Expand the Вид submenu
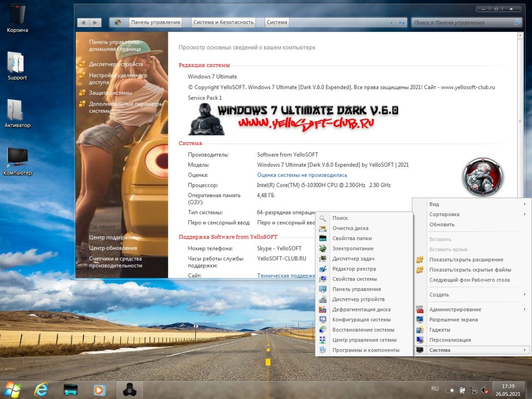The height and width of the screenshot is (399, 532). click(472, 204)
